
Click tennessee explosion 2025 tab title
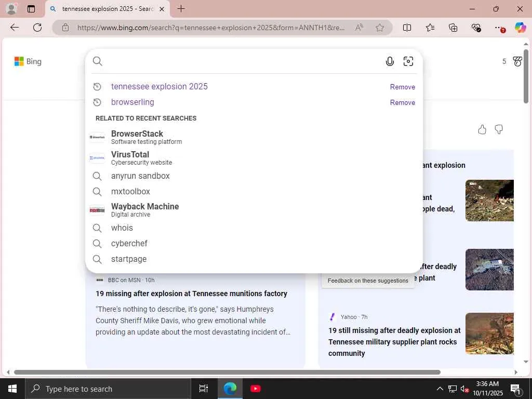tap(108, 9)
